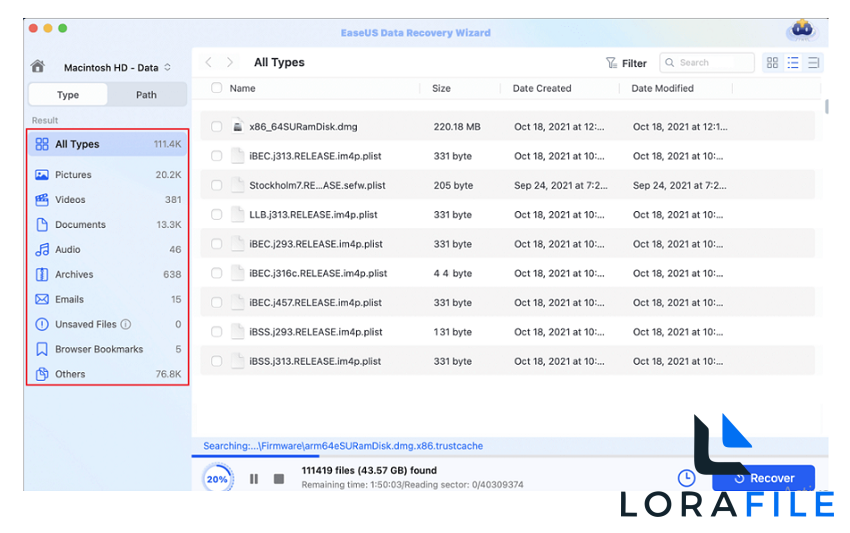Select LLB.j313.RELEASE.im4p.plist file name
The height and width of the screenshot is (533, 850).
coord(313,215)
